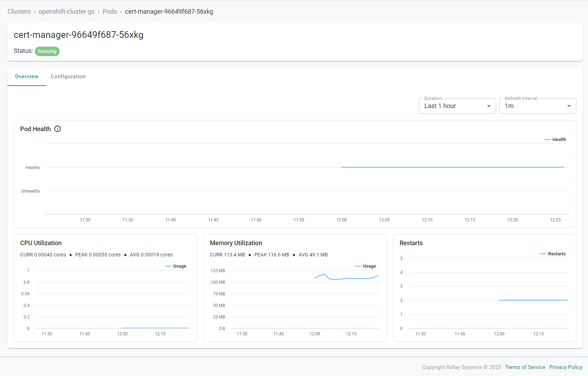Toggle Health legend in Pod Health chart

pyautogui.click(x=555, y=140)
